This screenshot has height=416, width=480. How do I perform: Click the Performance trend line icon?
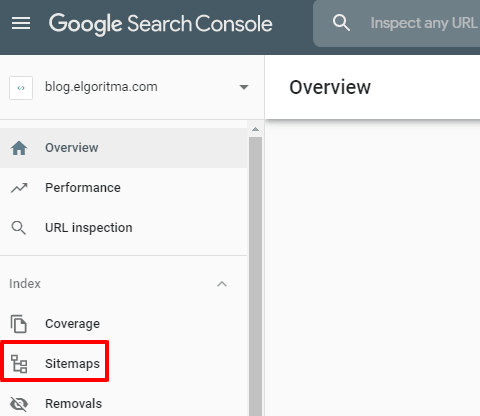click(19, 188)
